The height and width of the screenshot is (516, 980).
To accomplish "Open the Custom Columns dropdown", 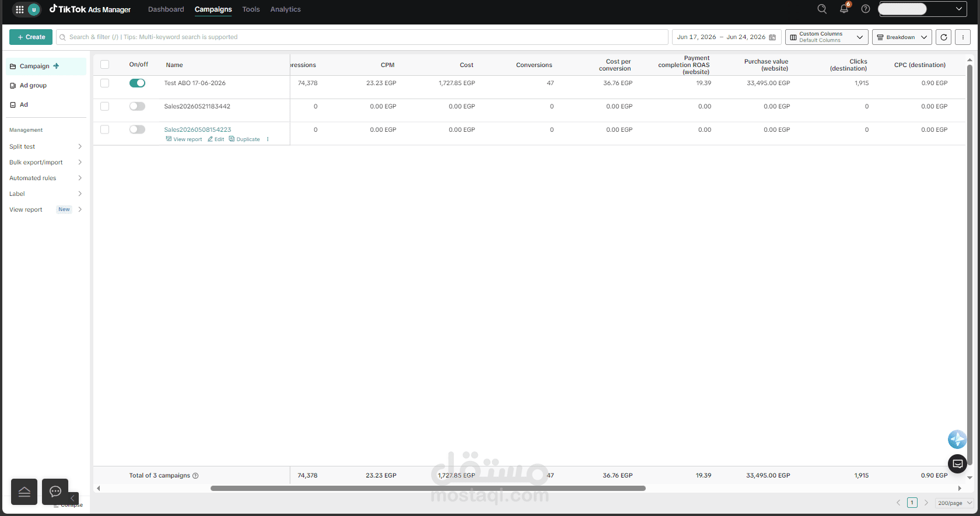I will pyautogui.click(x=827, y=37).
